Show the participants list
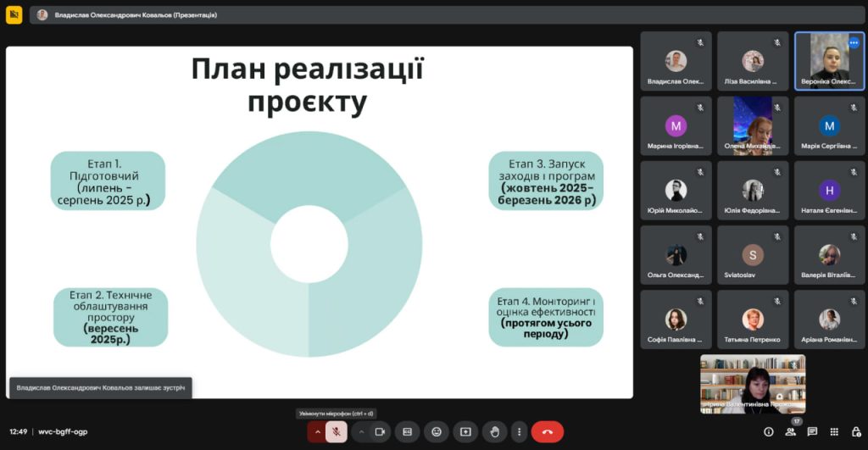The height and width of the screenshot is (450, 868). click(791, 431)
